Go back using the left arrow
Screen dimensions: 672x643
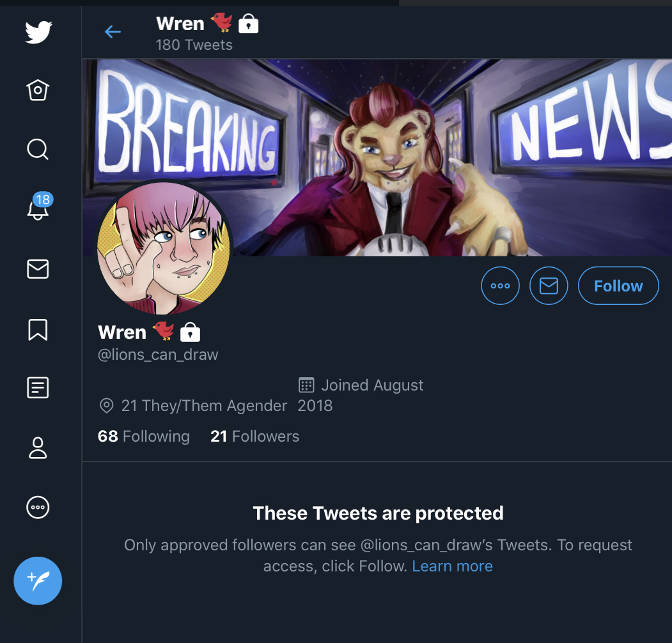click(113, 32)
